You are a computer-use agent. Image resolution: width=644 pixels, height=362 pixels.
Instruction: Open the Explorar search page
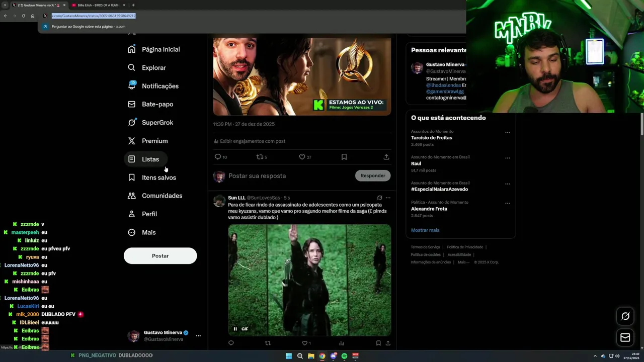pyautogui.click(x=147, y=67)
